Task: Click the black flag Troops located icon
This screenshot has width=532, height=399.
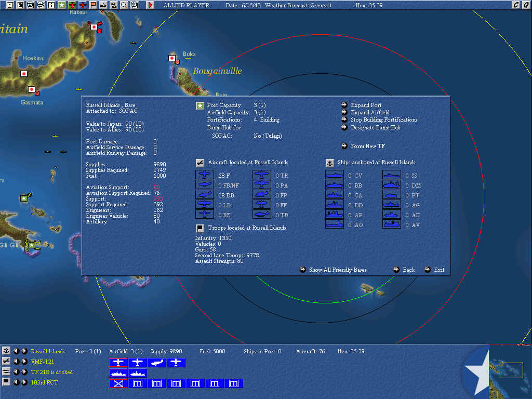Action: pyautogui.click(x=199, y=228)
